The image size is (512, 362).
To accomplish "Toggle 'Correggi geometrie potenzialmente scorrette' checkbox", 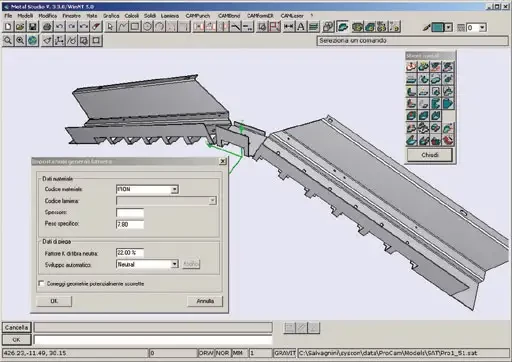I will [41, 284].
